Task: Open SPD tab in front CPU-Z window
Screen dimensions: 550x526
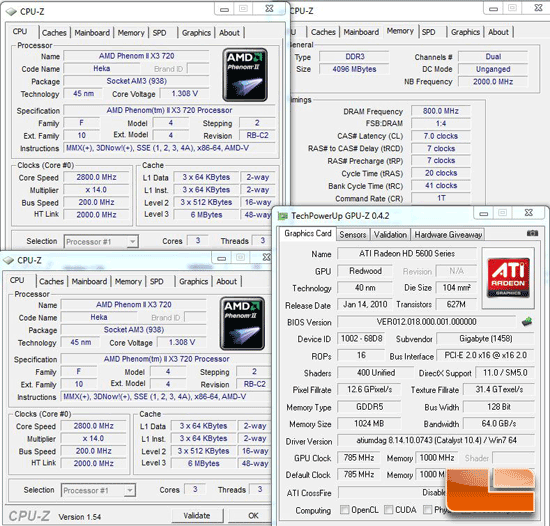Action: (157, 281)
